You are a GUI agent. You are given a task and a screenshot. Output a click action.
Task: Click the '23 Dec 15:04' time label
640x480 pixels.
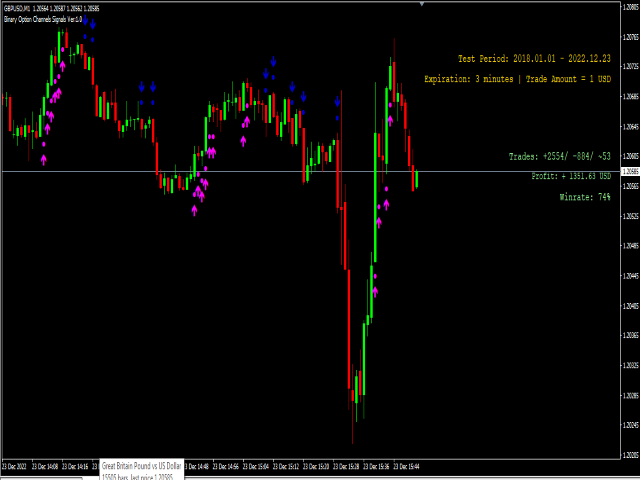[256, 467]
